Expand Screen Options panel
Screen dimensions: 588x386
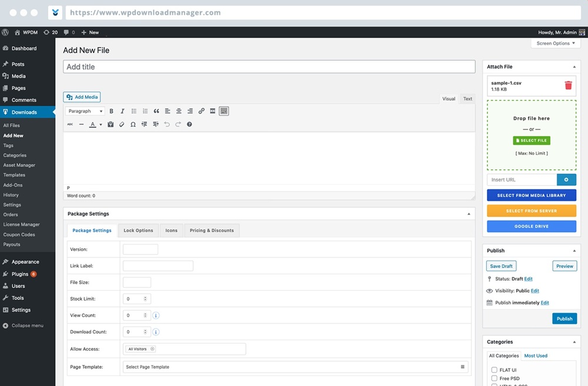556,43
